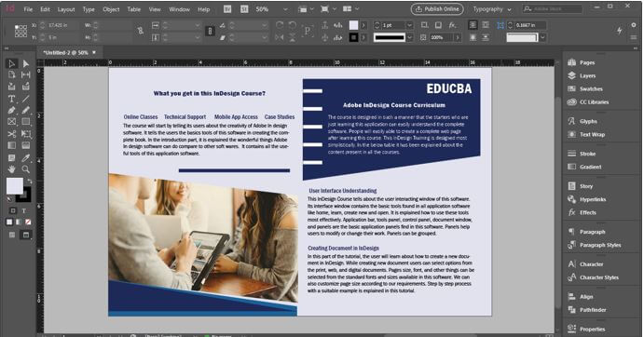Toggle auto-fit frame fitting link icon

500,25
